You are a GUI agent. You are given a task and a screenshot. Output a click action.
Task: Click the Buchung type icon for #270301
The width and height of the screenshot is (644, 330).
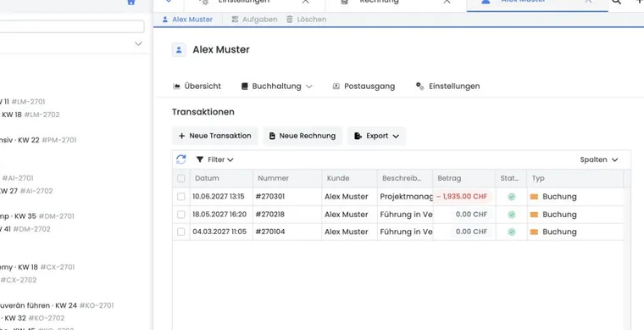click(x=534, y=197)
